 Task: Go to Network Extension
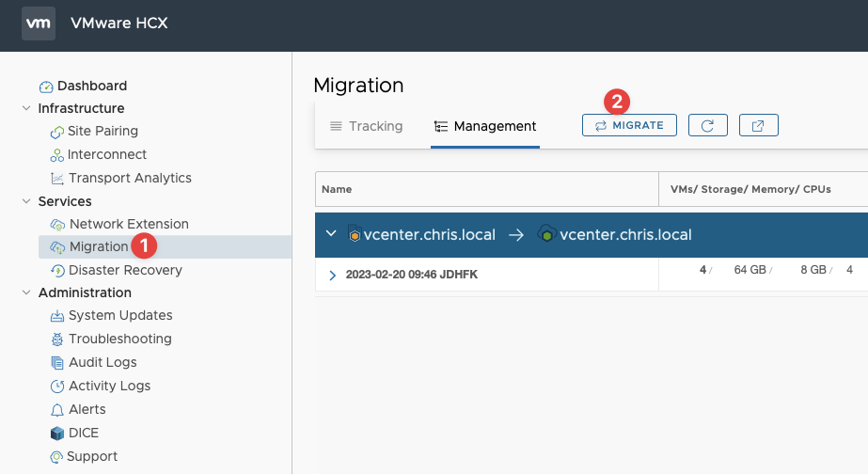[x=129, y=224]
